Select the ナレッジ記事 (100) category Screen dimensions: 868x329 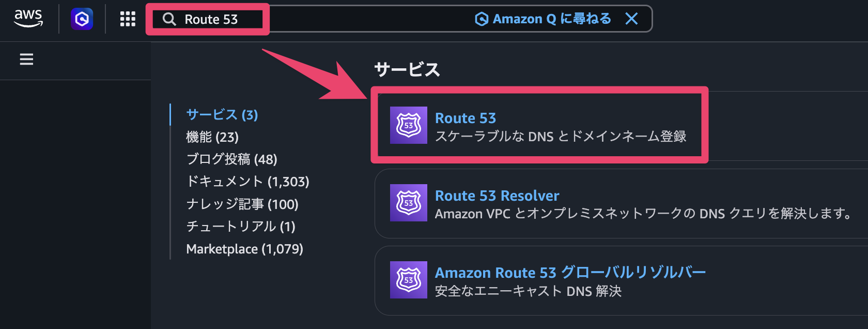point(241,204)
